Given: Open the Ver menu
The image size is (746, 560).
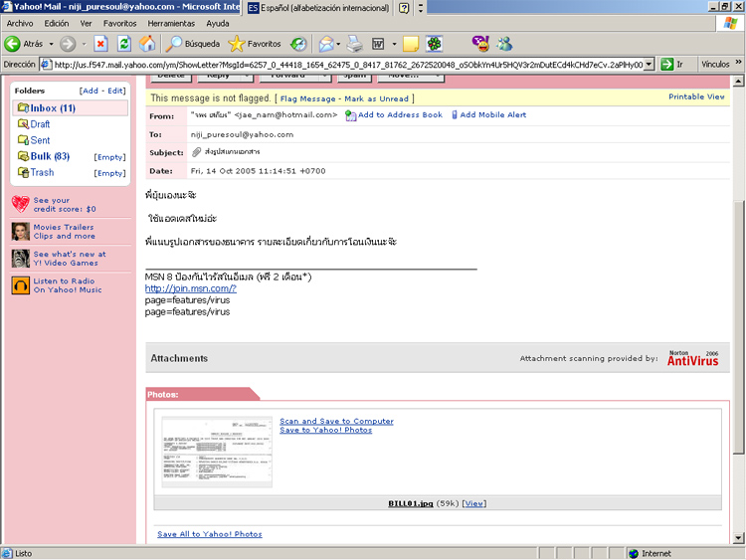Looking at the screenshot, I should [x=87, y=23].
